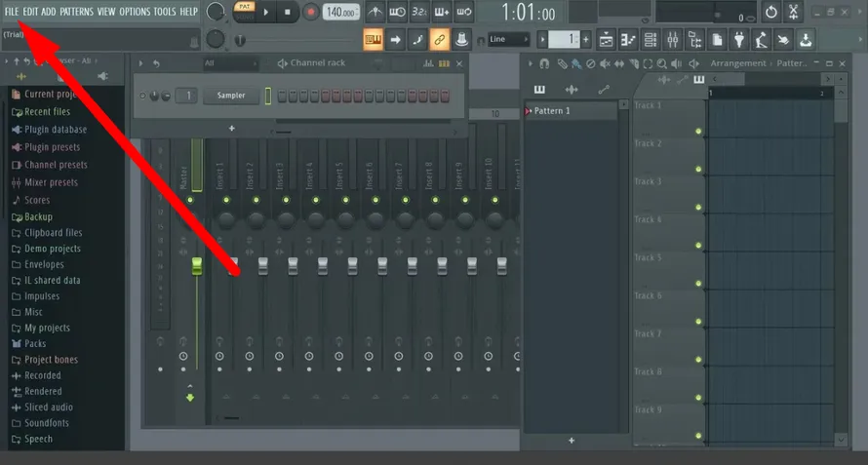Select the zoom tool in the playlist toolbar
The image size is (868, 465).
point(661,63)
